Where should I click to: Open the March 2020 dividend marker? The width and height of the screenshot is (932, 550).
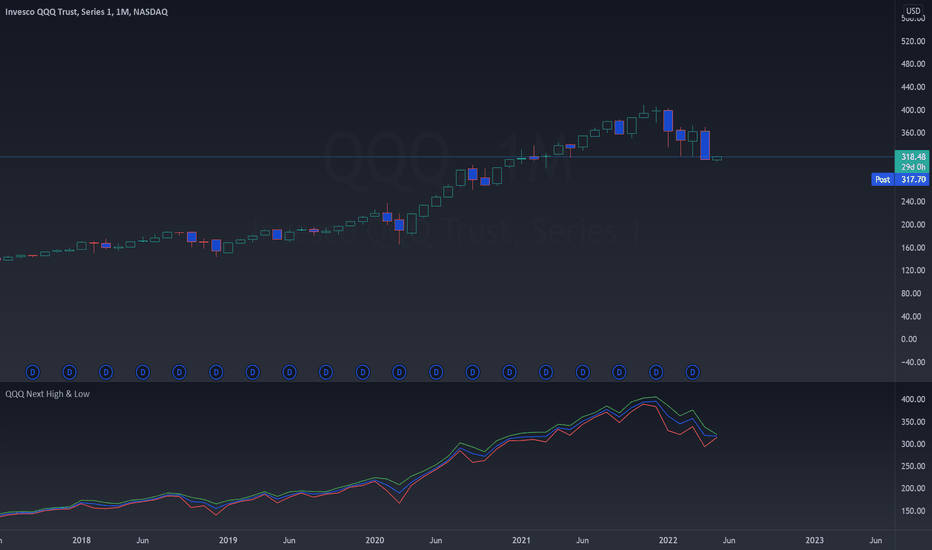[x=399, y=372]
